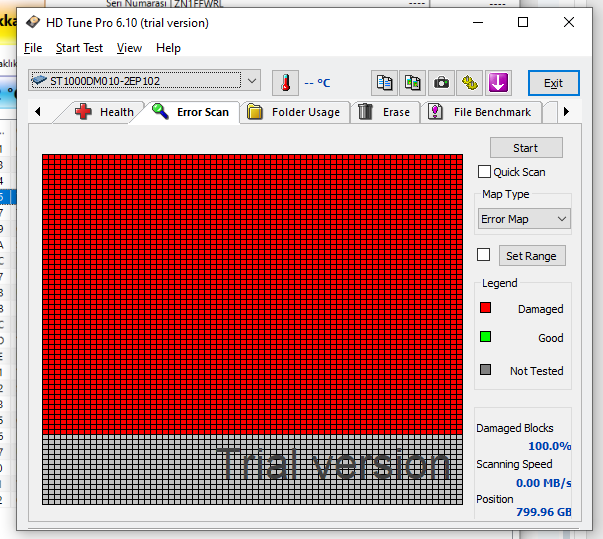Open the View menu

tap(129, 48)
